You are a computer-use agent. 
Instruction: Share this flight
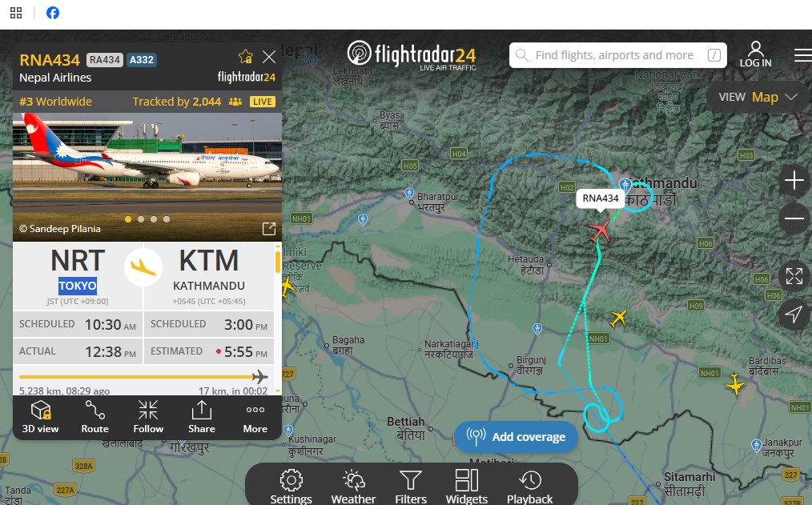(x=202, y=416)
